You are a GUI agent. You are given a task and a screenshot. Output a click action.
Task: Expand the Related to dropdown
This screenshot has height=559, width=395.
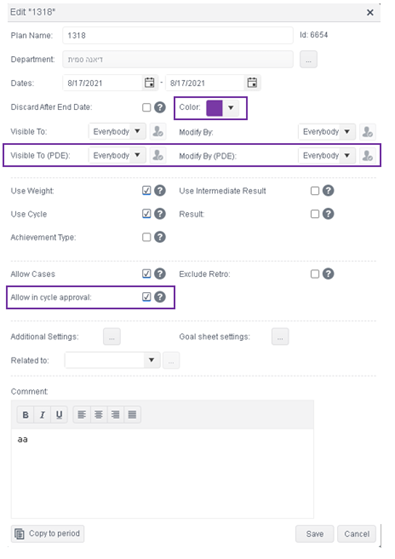[112, 360]
